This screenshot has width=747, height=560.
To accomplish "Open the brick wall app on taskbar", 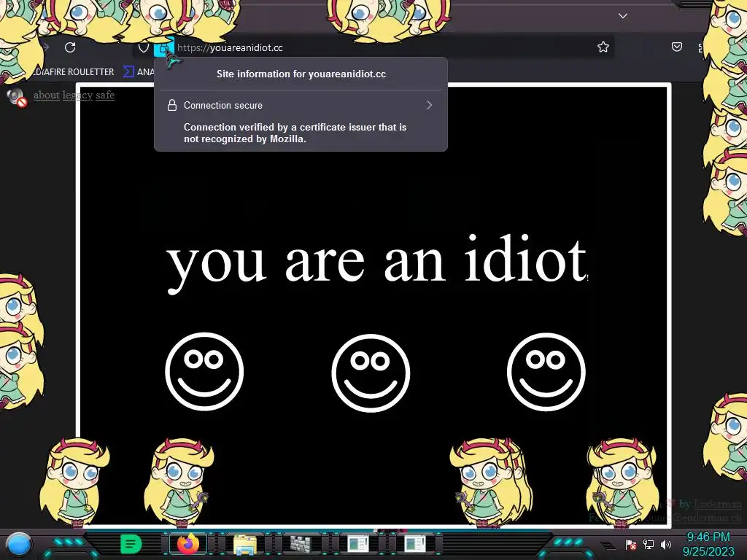I will pos(301,544).
